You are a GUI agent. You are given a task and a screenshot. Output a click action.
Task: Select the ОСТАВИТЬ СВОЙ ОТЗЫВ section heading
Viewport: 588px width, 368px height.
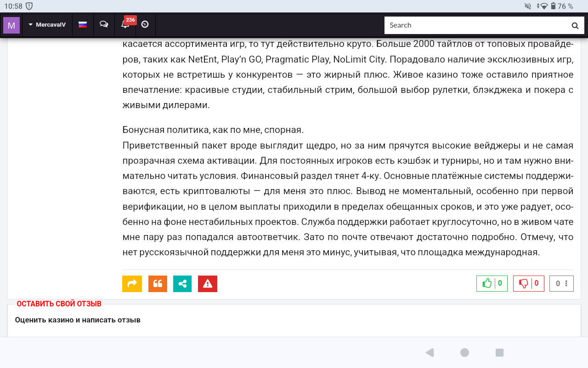(59, 304)
